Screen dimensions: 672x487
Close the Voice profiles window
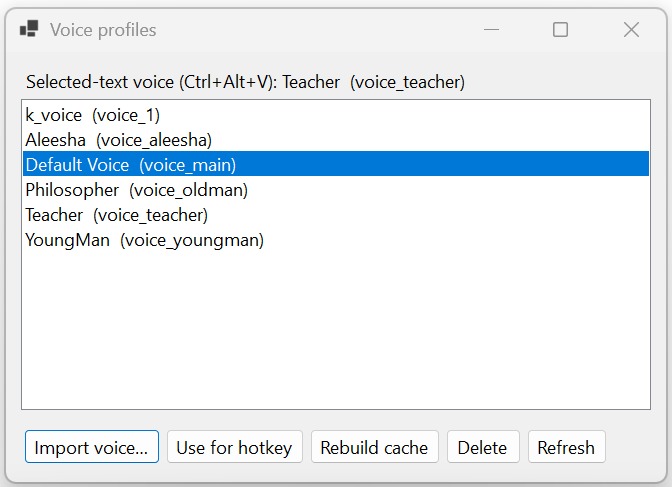click(x=631, y=30)
